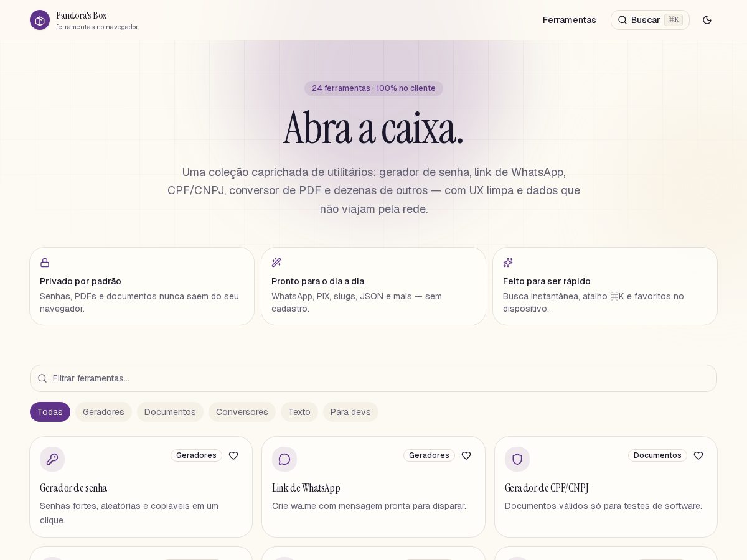This screenshot has height=560, width=747.
Task: Click the chat bubble icon of Link de WhatsApp
Action: click(284, 459)
